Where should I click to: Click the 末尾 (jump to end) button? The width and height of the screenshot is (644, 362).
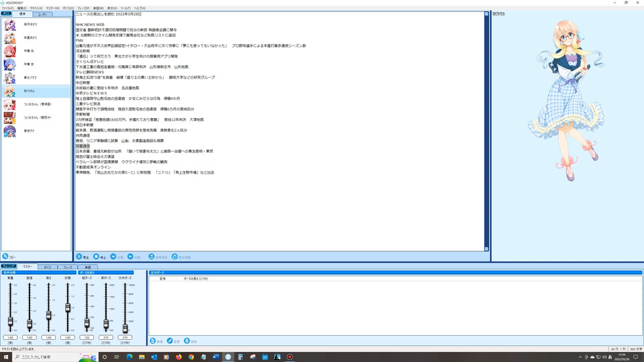(134, 257)
